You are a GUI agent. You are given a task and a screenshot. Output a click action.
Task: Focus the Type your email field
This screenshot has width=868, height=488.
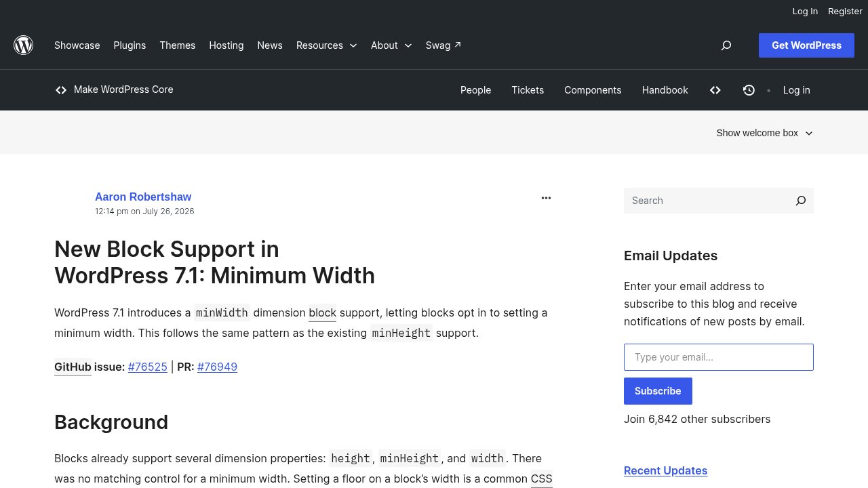719,357
